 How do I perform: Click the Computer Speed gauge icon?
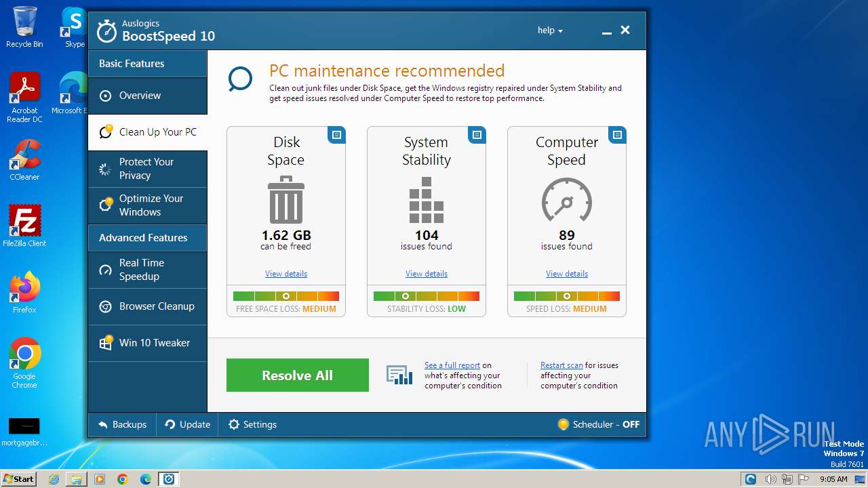[x=567, y=199]
